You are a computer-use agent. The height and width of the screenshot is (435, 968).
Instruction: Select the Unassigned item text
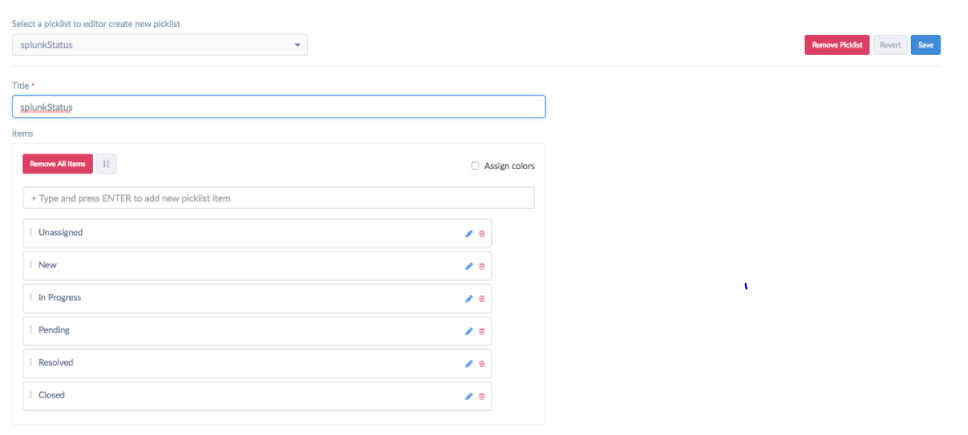click(60, 233)
